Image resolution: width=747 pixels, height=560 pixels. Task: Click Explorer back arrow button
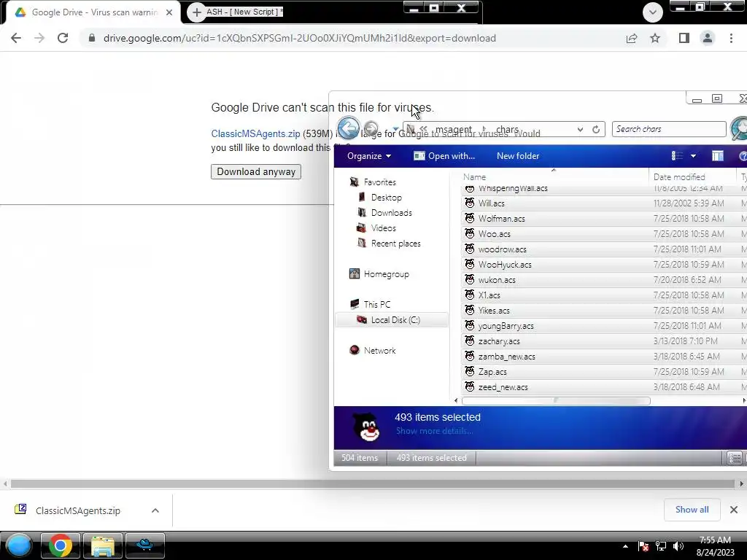(x=349, y=128)
